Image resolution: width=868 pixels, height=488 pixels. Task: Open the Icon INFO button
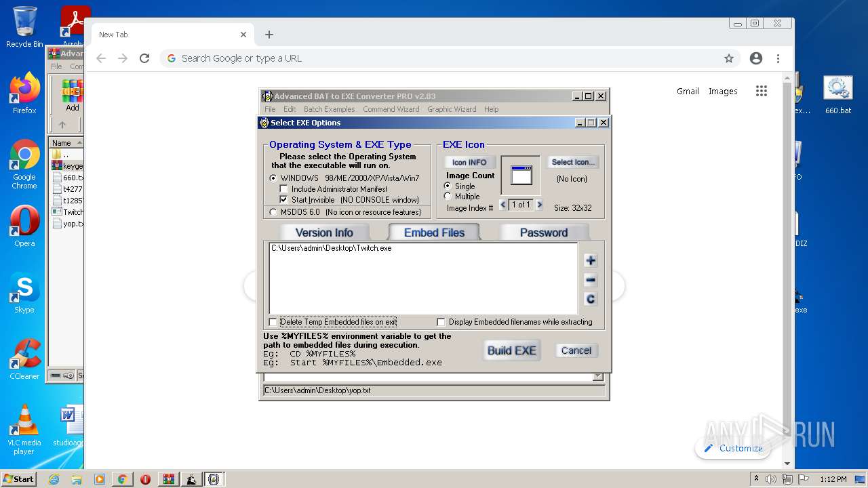(469, 163)
